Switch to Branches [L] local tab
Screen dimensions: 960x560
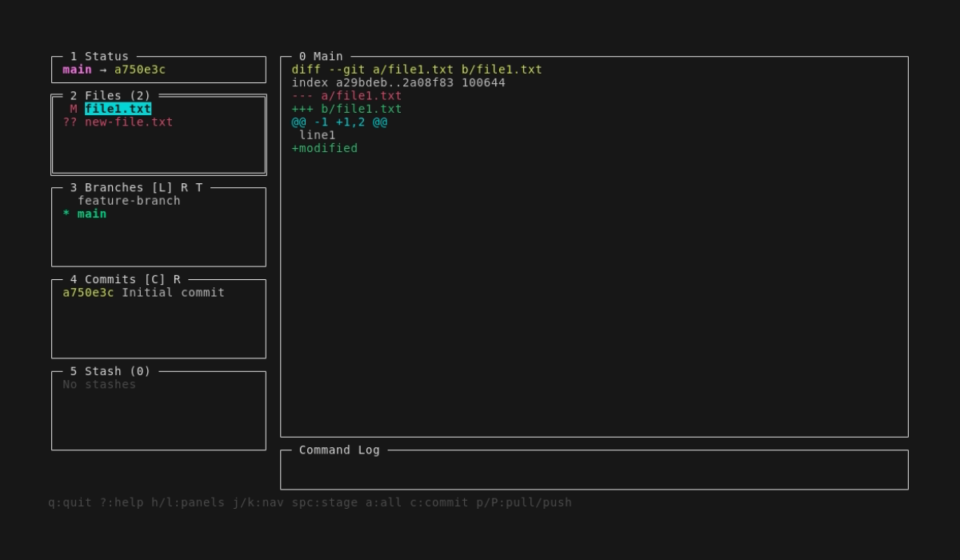pyautogui.click(x=162, y=188)
